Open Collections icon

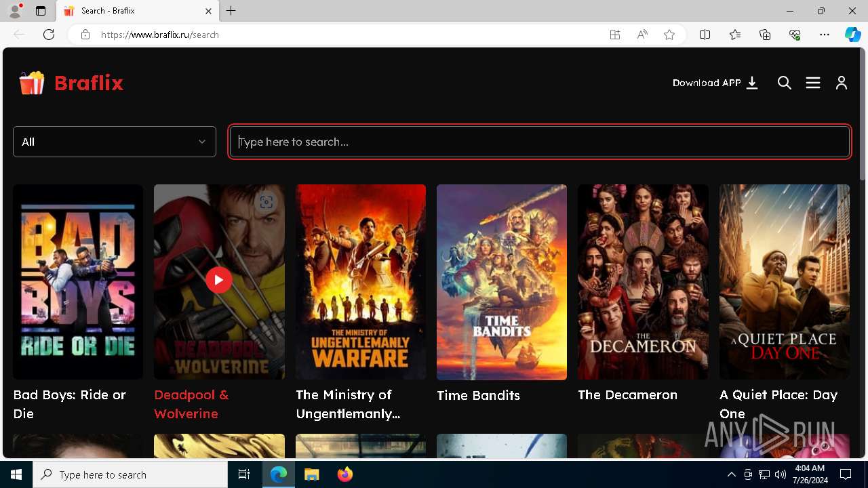(765, 35)
